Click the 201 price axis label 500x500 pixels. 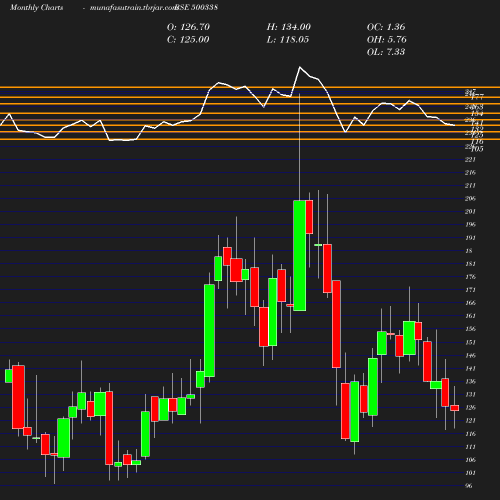tap(470, 212)
